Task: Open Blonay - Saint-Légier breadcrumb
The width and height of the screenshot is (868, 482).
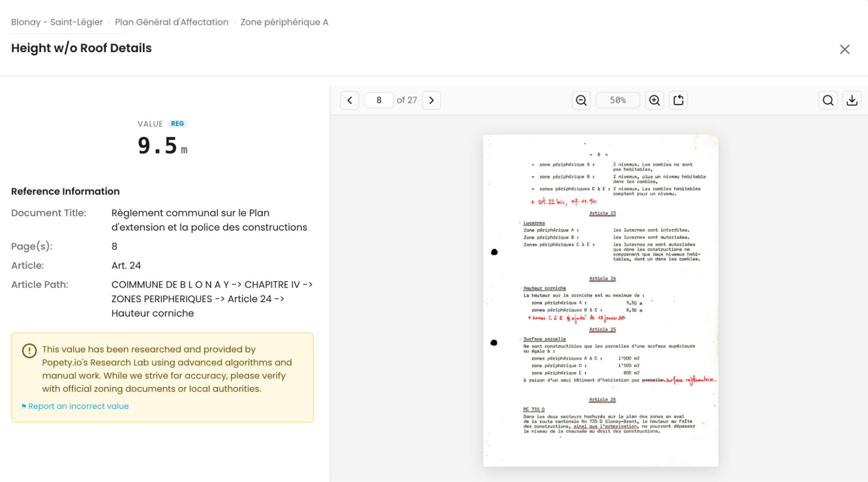Action: pyautogui.click(x=57, y=22)
